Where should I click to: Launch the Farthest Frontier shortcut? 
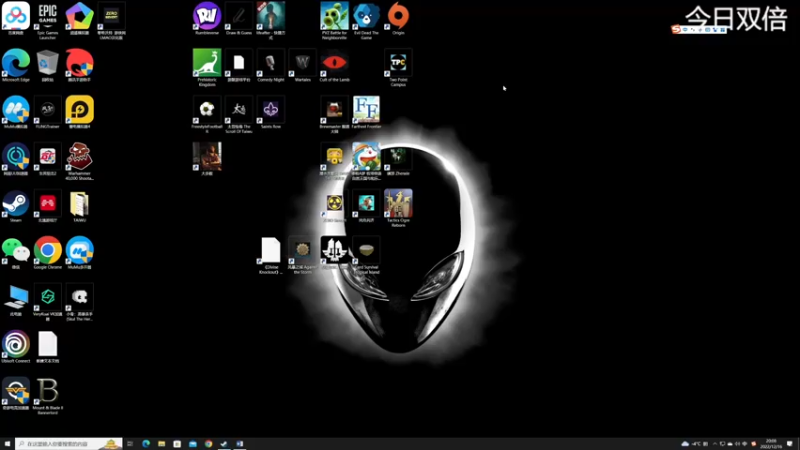(x=366, y=112)
